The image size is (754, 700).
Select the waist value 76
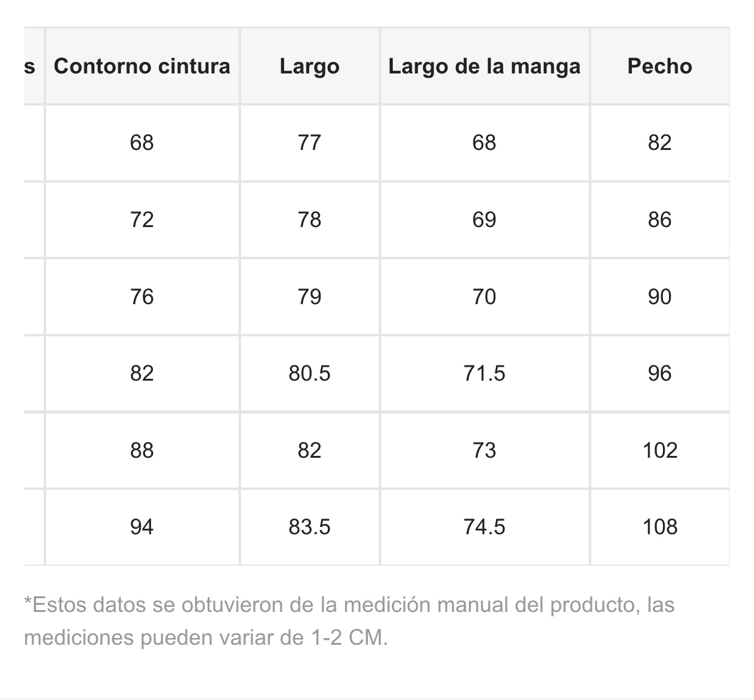coord(142,296)
